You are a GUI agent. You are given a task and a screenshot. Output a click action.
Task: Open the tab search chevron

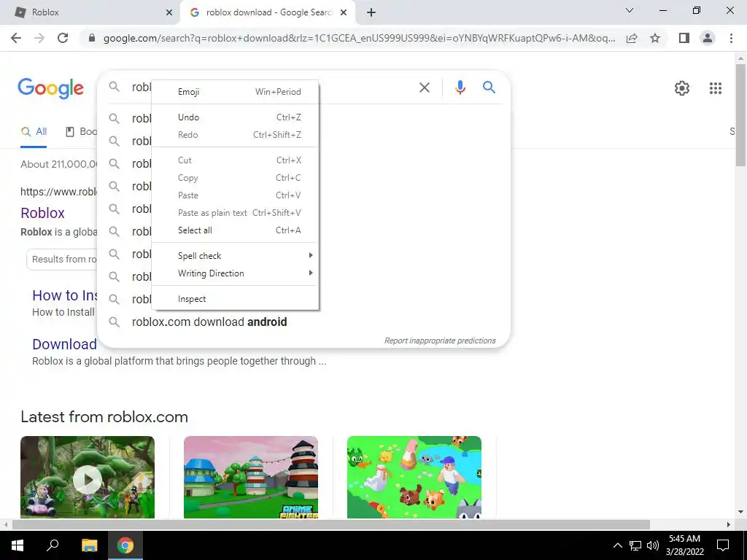(x=630, y=10)
